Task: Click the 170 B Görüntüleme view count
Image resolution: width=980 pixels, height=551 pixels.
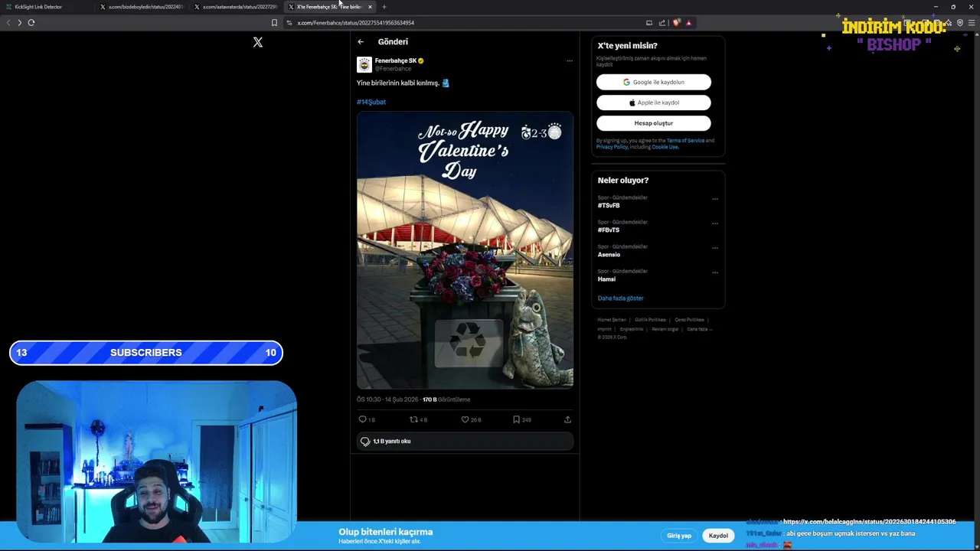Action: pyautogui.click(x=446, y=399)
